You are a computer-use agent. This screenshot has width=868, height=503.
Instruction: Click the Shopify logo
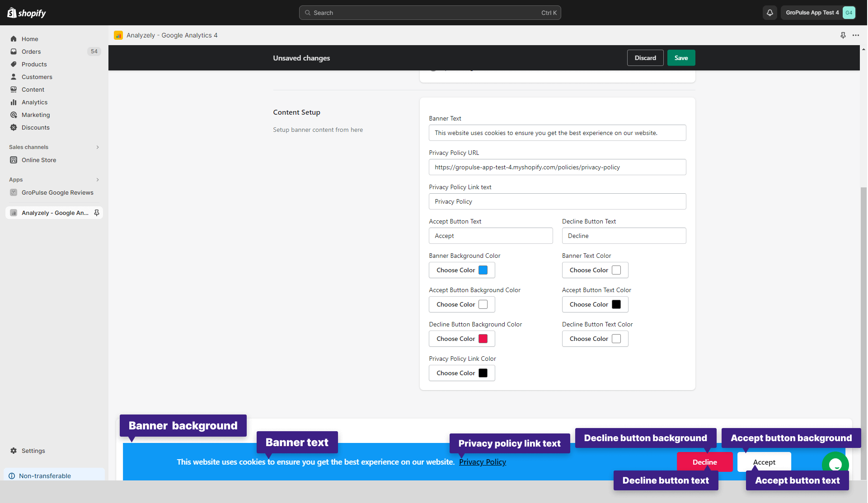(27, 13)
